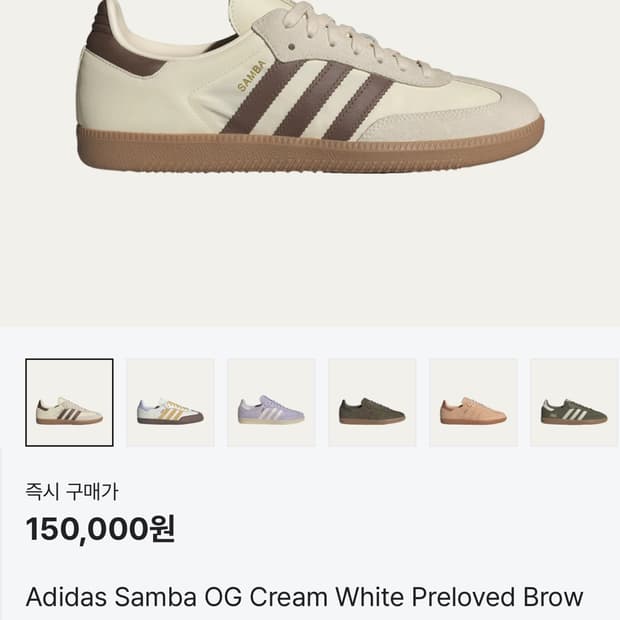The height and width of the screenshot is (620, 620).
Task: Click the gum rubber sole in the photo
Action: point(300,148)
